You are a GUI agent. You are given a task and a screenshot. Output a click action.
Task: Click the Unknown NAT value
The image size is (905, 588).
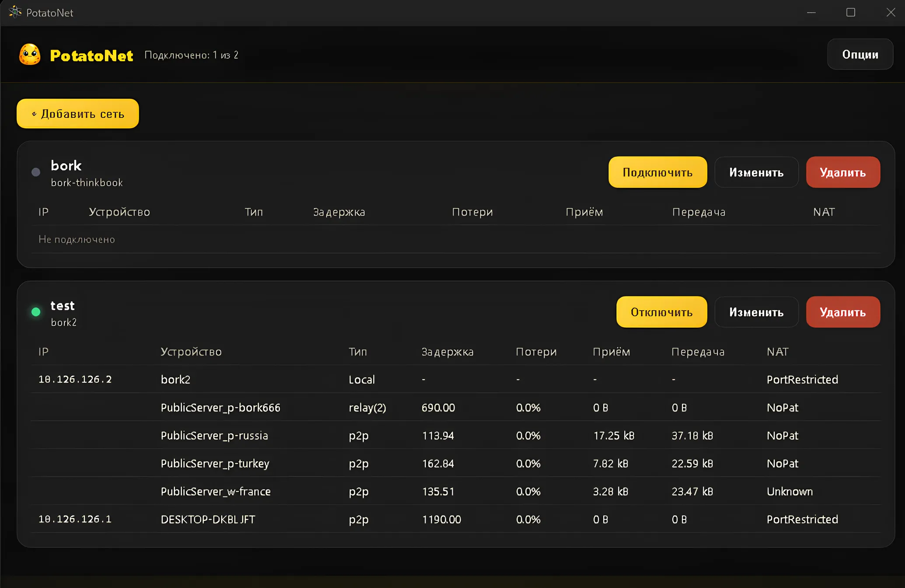(x=790, y=491)
